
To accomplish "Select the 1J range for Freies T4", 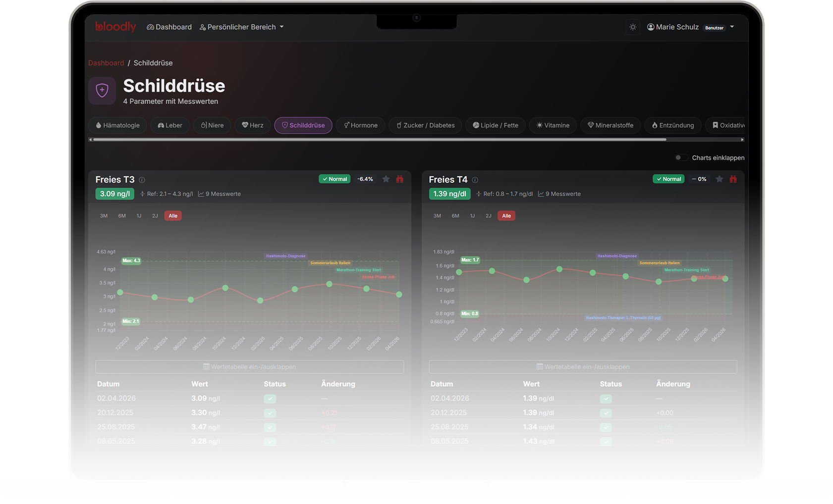I will coord(472,216).
